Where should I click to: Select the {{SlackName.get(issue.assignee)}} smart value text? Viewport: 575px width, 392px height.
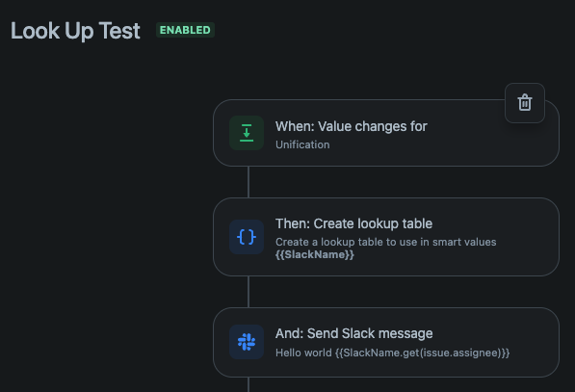[x=422, y=353]
